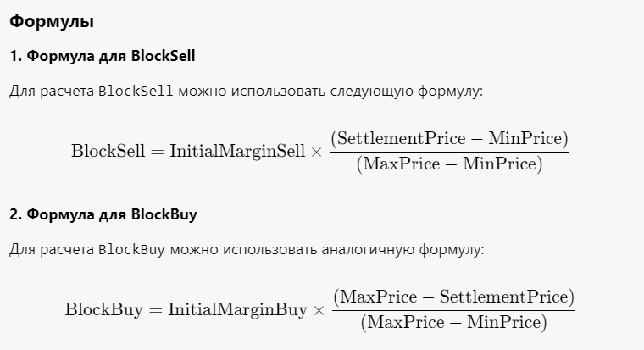Click the equals sign in the BlockBuy formula

[156, 310]
